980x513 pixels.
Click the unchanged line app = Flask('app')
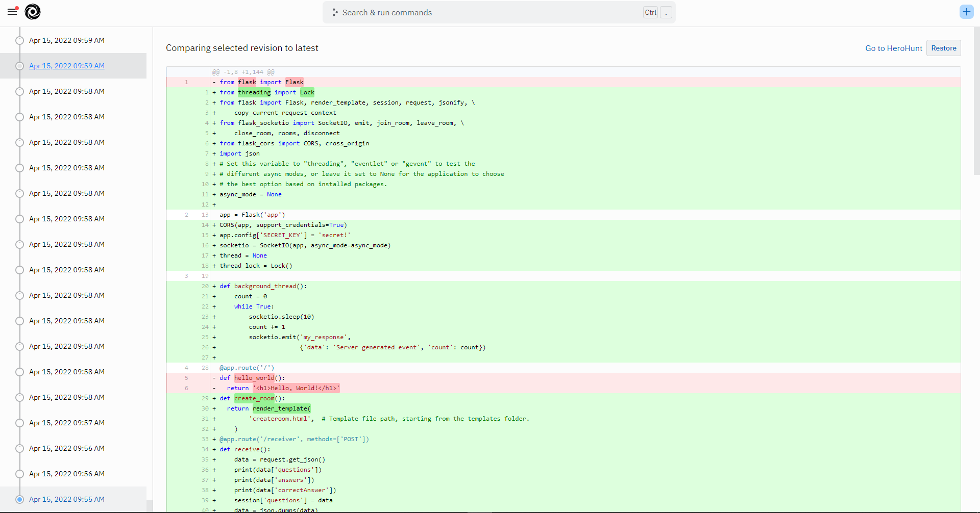(x=563, y=215)
